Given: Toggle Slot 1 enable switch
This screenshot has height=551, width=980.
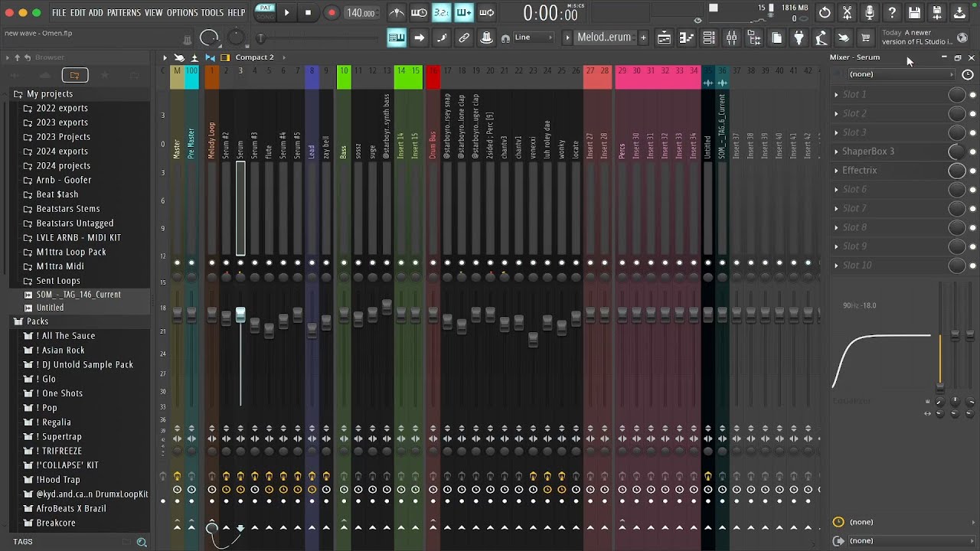Looking at the screenshot, I should [973, 95].
